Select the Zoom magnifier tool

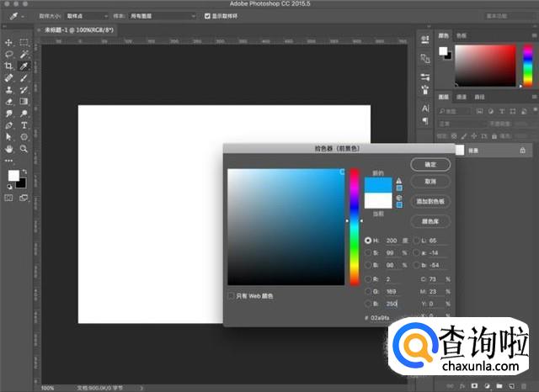click(24, 148)
